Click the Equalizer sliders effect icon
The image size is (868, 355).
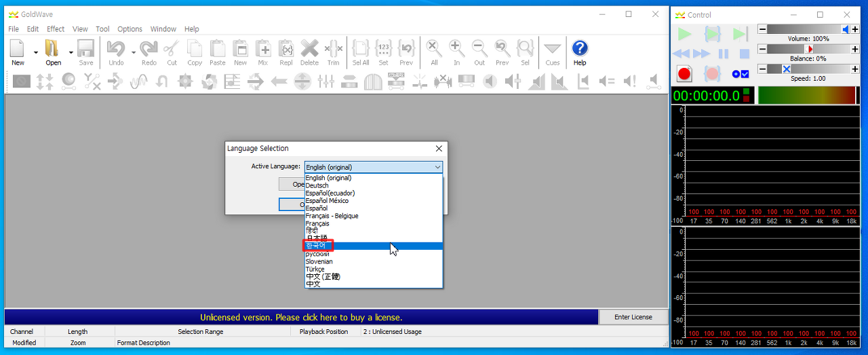tap(326, 81)
